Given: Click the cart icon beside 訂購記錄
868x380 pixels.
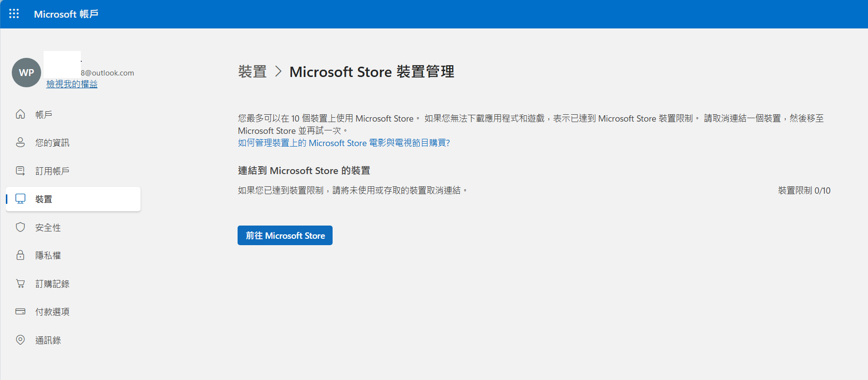Looking at the screenshot, I should (x=20, y=283).
